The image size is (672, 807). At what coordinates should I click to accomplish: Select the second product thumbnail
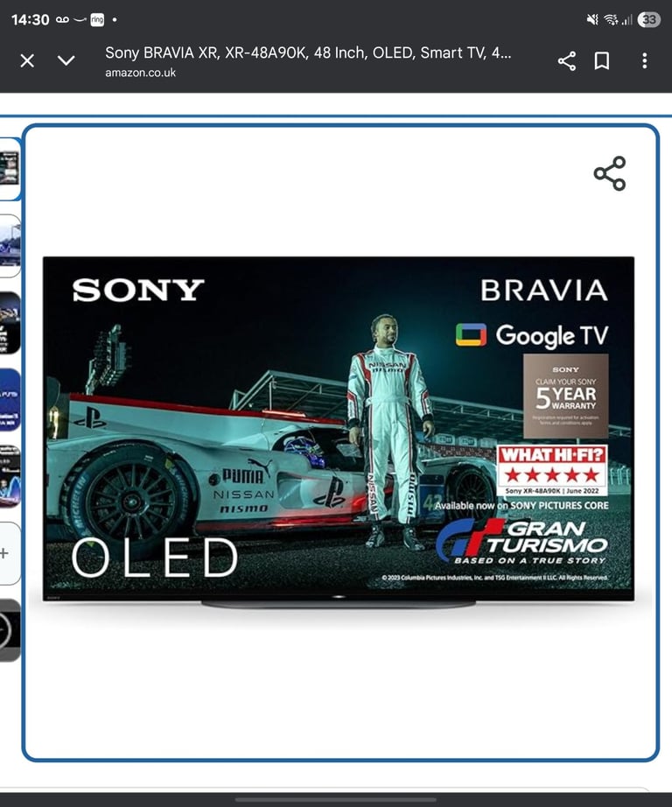click(x=10, y=246)
